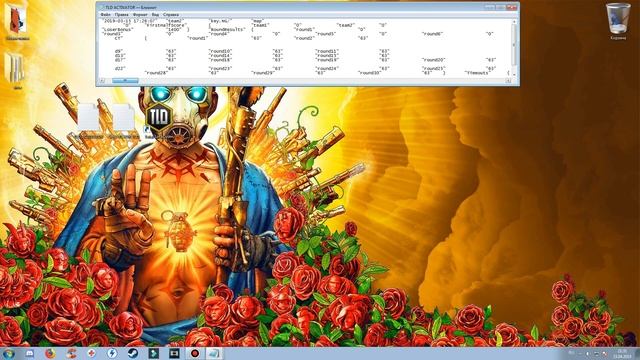Open Steam from the taskbar
Screen dimensions: 640x360
(133, 353)
